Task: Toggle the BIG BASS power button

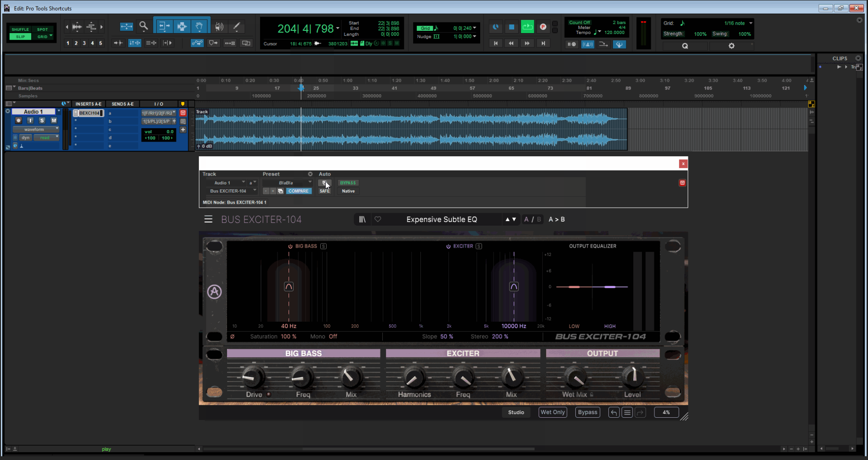Action: click(290, 246)
